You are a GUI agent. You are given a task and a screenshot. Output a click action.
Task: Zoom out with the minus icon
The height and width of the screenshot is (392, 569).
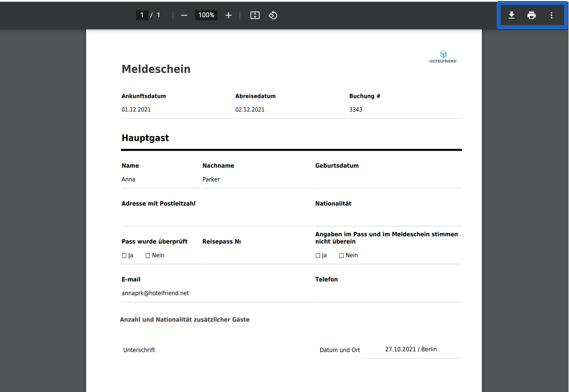click(x=184, y=15)
